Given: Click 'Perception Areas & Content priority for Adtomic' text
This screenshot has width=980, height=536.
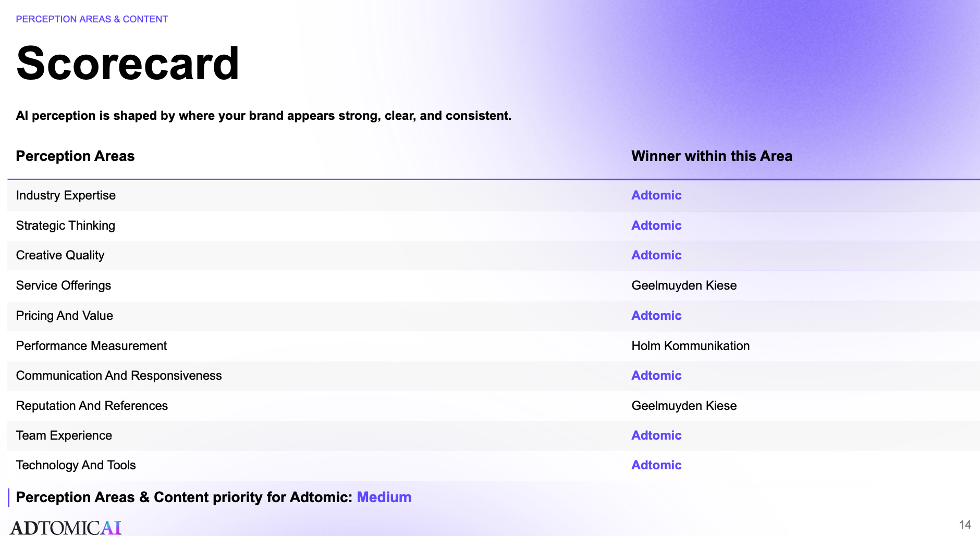Looking at the screenshot, I should 185,497.
